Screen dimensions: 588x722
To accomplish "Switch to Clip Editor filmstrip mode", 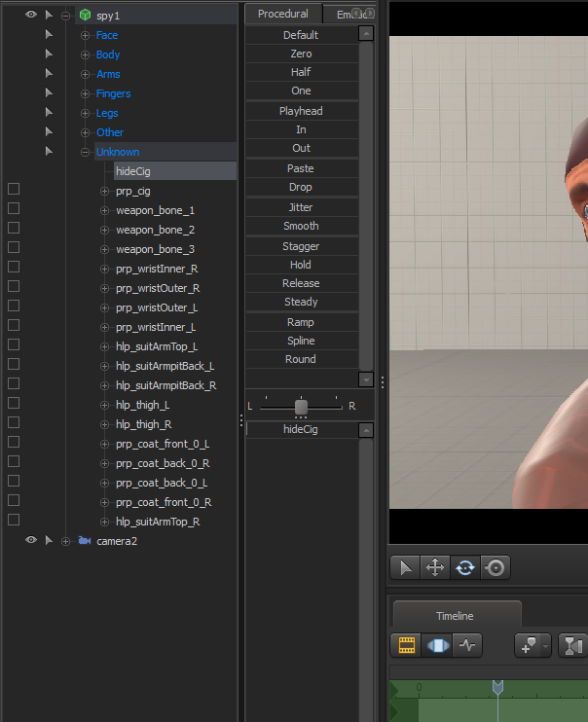I will coord(406,644).
